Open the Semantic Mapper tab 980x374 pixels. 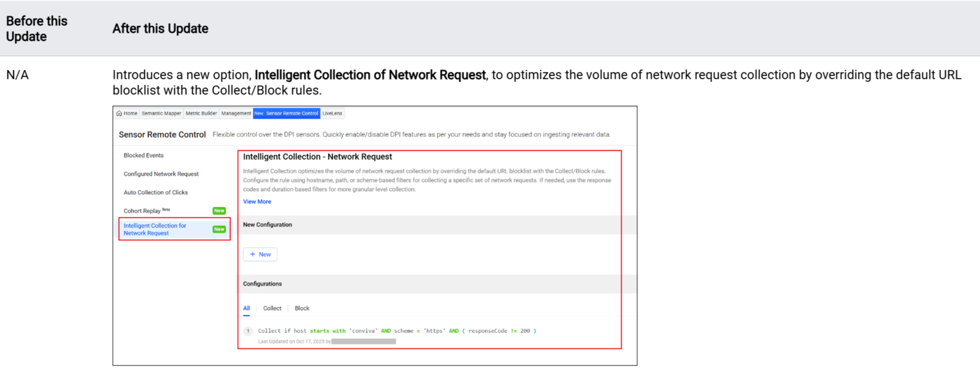(x=161, y=113)
